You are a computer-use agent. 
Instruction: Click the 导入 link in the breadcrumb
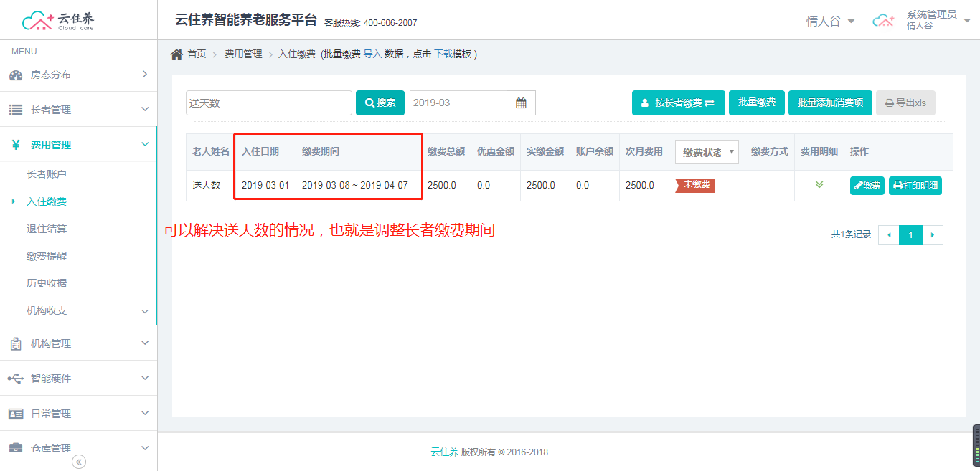click(x=372, y=54)
